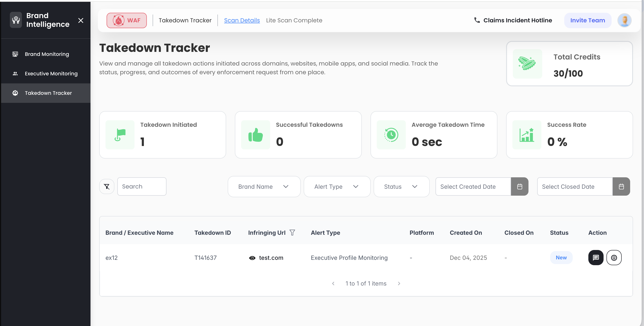Screen dimensions: 644x326
Task: Click the info icon in the Action column
Action: tap(614, 257)
